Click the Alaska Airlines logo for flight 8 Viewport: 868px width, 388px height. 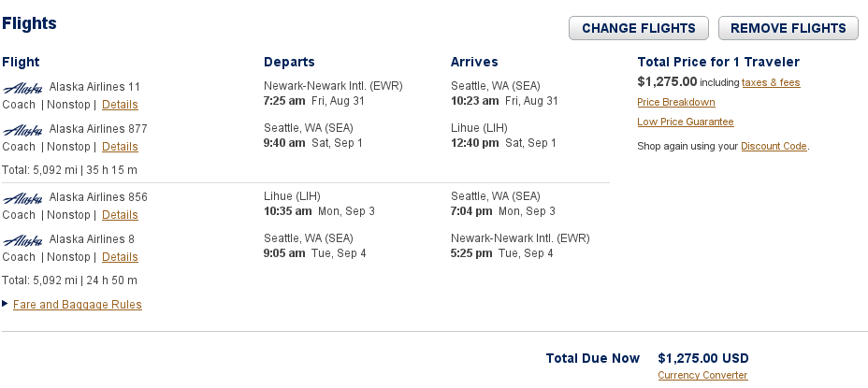pyautogui.click(x=23, y=239)
